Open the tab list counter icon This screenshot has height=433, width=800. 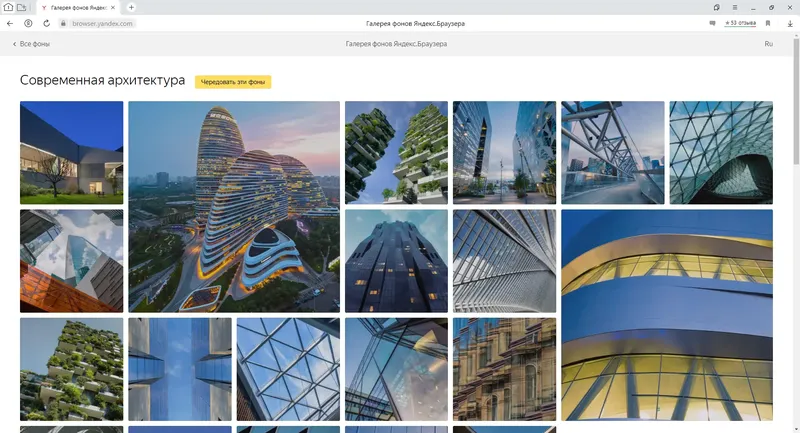(x=8, y=7)
